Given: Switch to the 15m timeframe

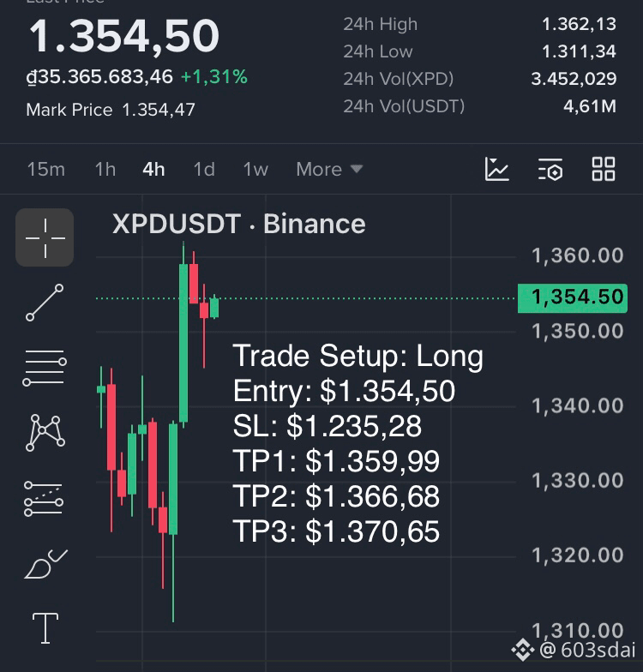Looking at the screenshot, I should [x=46, y=170].
